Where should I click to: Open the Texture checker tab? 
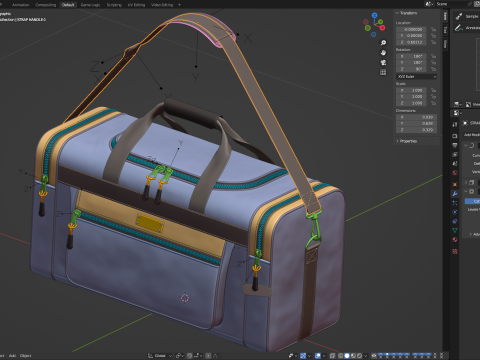click(455, 251)
